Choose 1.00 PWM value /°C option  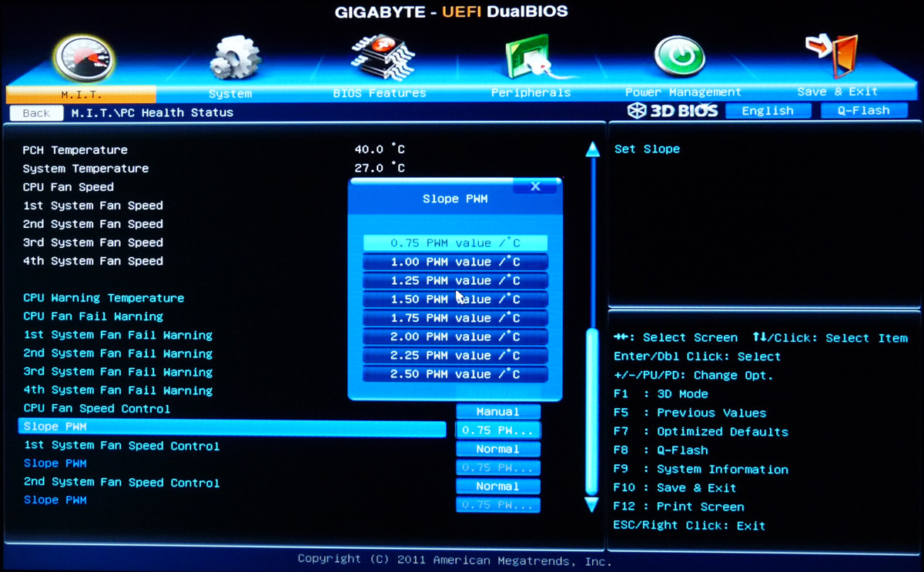[x=455, y=262]
